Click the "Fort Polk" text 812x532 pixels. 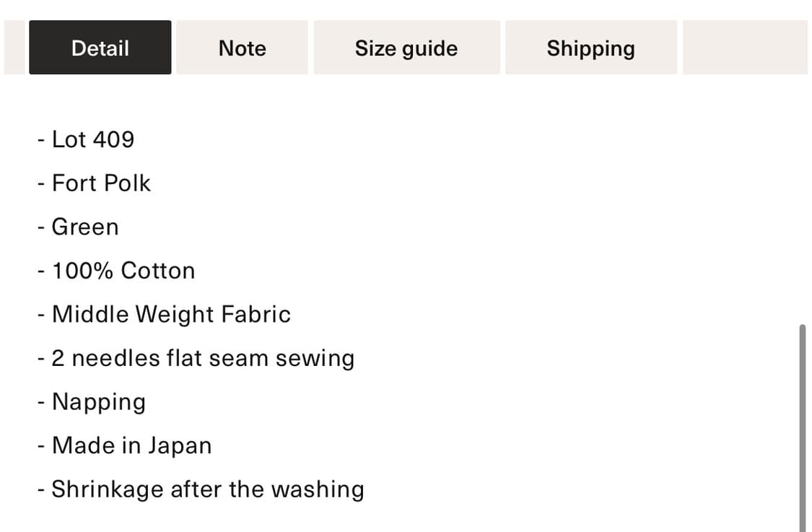coord(101,183)
